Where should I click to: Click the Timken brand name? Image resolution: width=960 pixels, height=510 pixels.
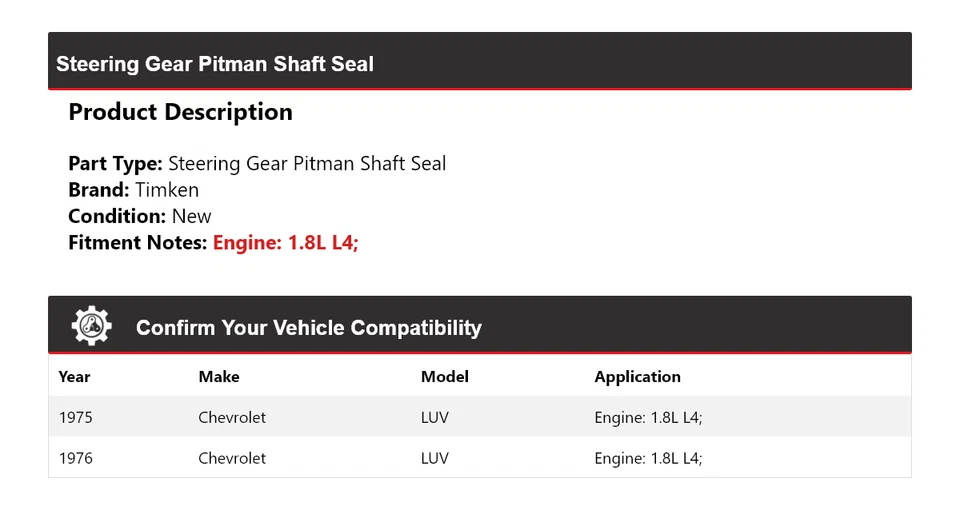167,190
